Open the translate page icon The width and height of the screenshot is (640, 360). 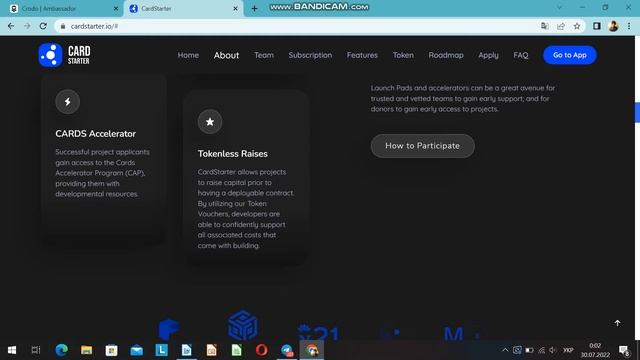click(544, 26)
